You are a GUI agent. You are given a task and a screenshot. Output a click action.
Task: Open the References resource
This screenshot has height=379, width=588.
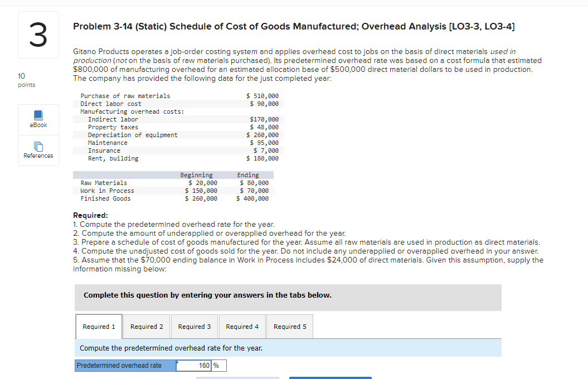pyautogui.click(x=38, y=150)
